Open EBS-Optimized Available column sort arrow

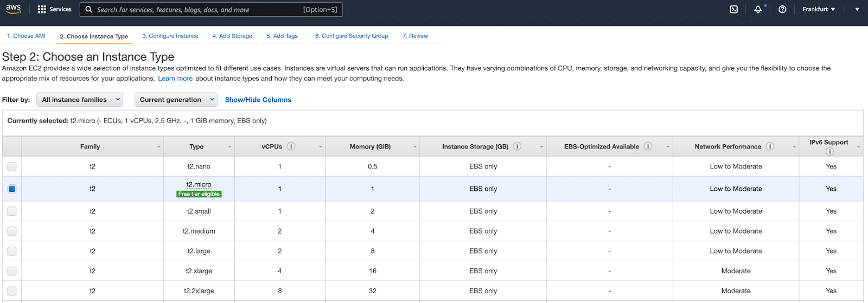pyautogui.click(x=668, y=147)
